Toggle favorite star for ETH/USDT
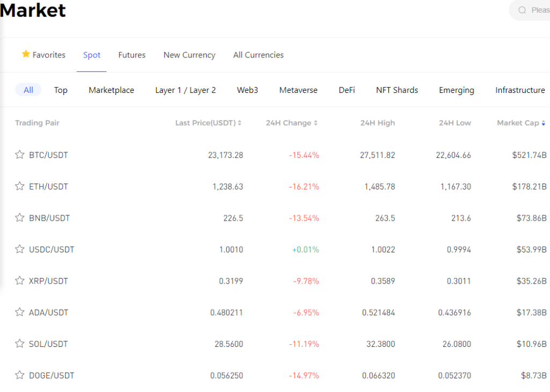This screenshot has height=392, width=550. 20,186
